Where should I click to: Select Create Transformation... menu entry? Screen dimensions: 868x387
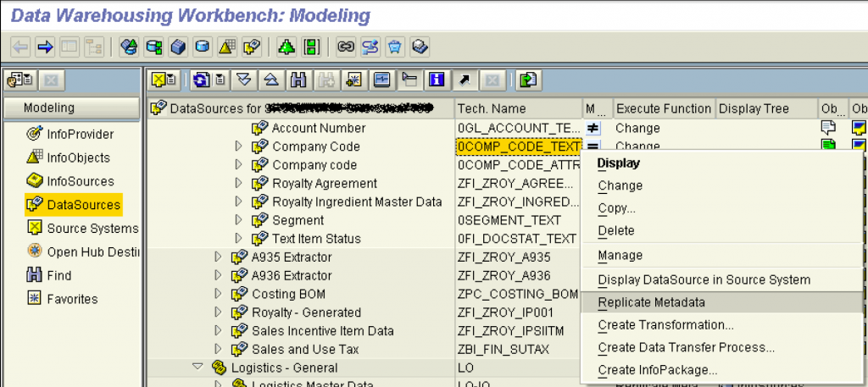[x=666, y=325]
